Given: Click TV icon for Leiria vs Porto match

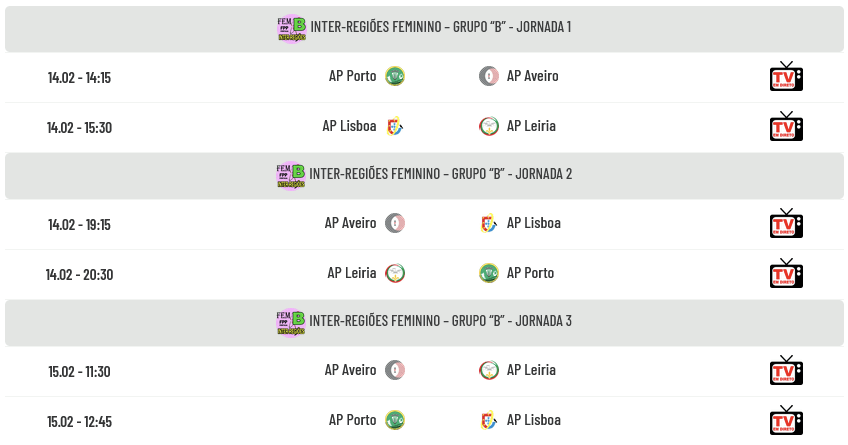Looking at the screenshot, I should click(786, 273).
